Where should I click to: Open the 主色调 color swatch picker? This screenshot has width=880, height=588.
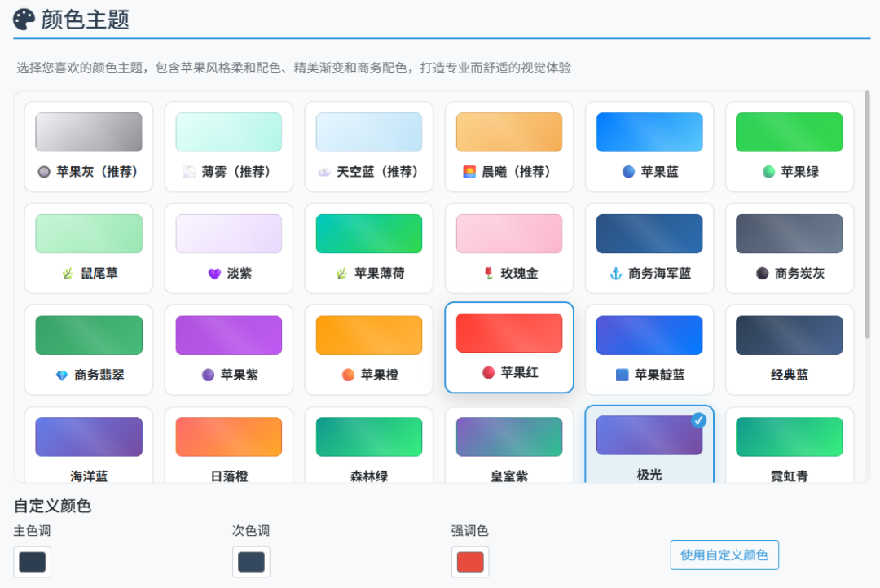33,562
